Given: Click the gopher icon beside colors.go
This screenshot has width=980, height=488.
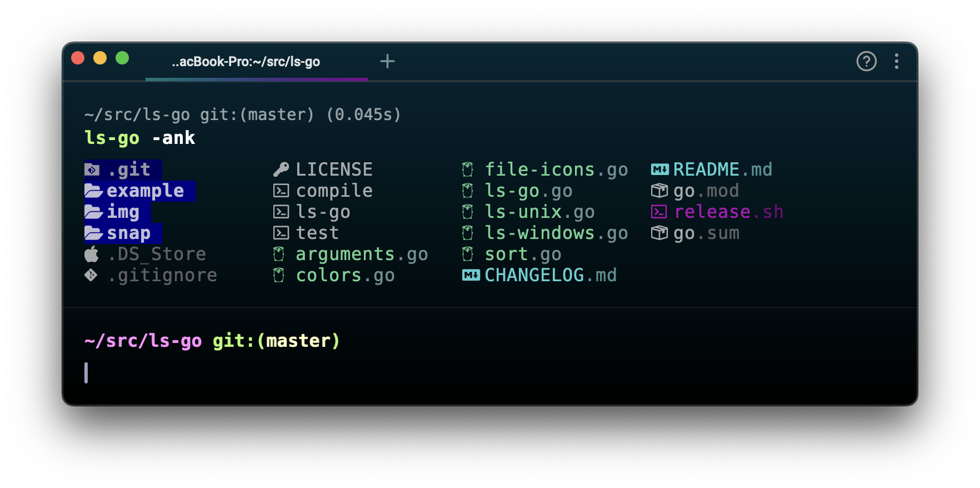Looking at the screenshot, I should tap(279, 275).
